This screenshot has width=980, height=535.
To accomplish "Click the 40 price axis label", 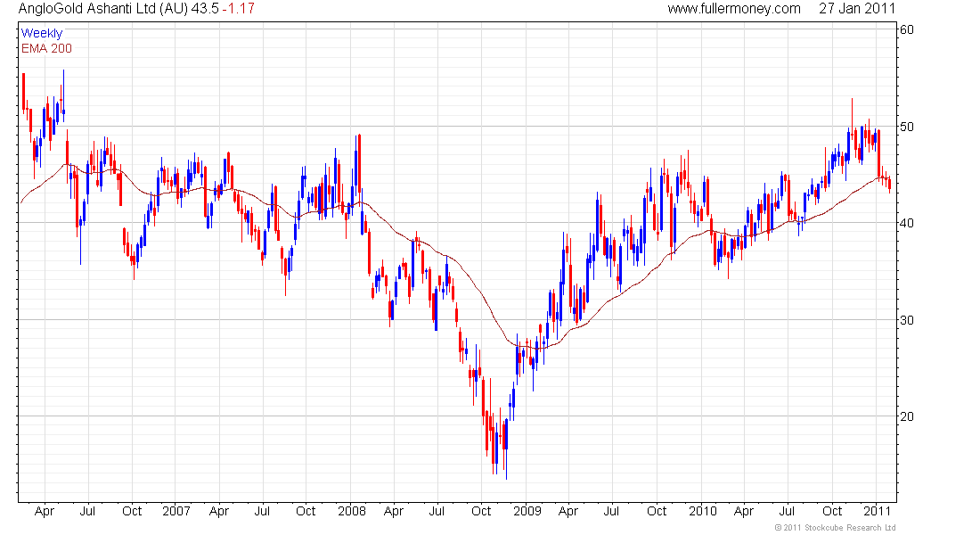I will pyautogui.click(x=907, y=223).
